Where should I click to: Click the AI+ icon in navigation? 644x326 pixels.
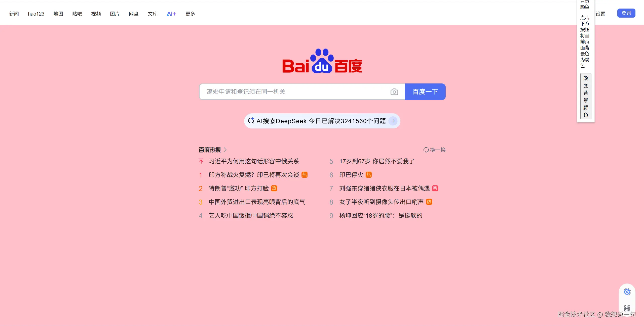pos(171,14)
